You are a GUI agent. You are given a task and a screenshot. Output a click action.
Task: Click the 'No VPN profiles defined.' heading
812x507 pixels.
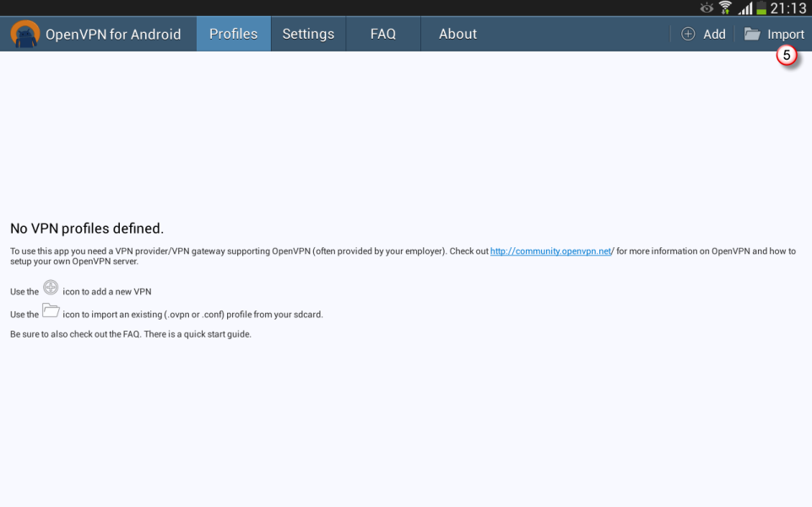(x=87, y=228)
